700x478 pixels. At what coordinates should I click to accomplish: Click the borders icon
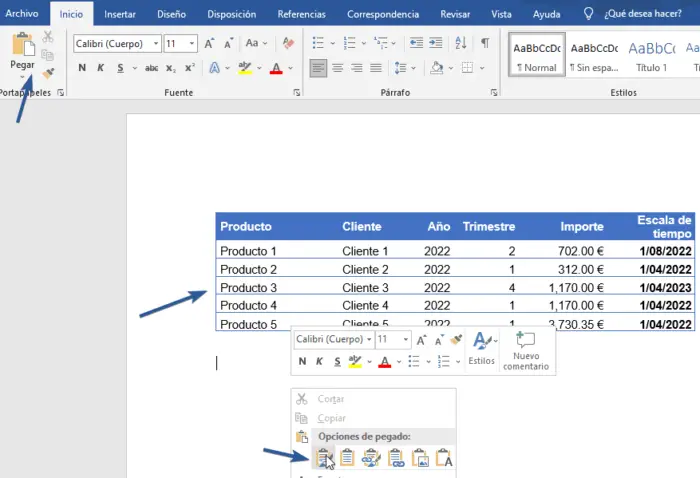pos(467,68)
